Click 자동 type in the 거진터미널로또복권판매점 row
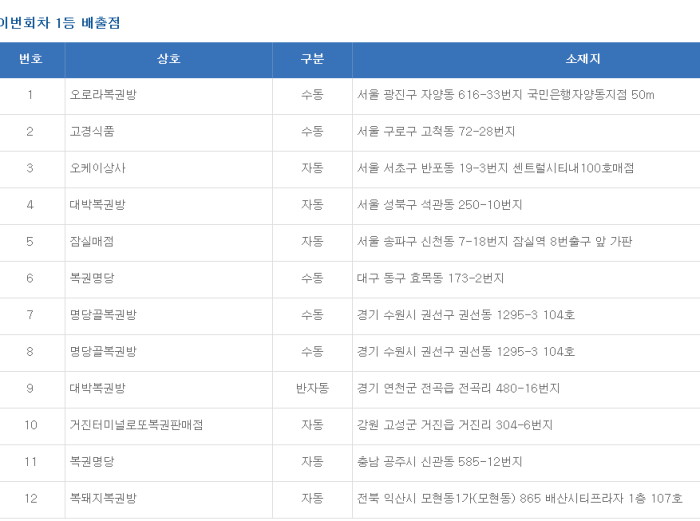 pyautogui.click(x=312, y=425)
